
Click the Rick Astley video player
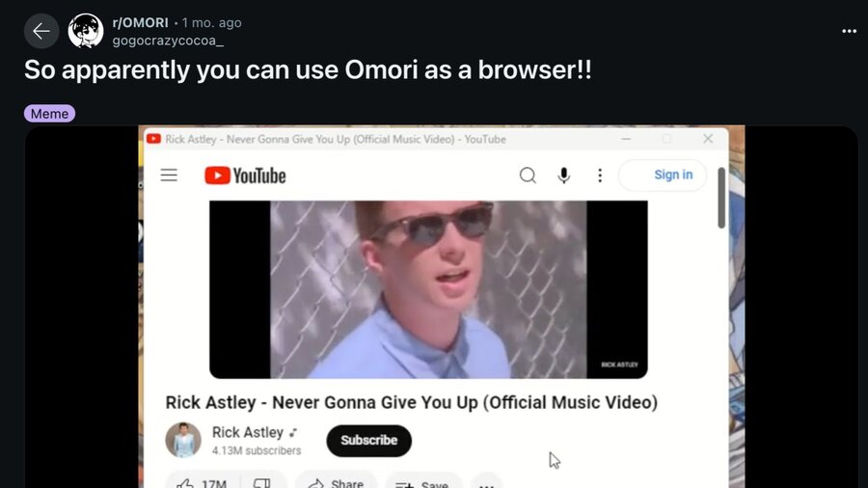tap(428, 289)
